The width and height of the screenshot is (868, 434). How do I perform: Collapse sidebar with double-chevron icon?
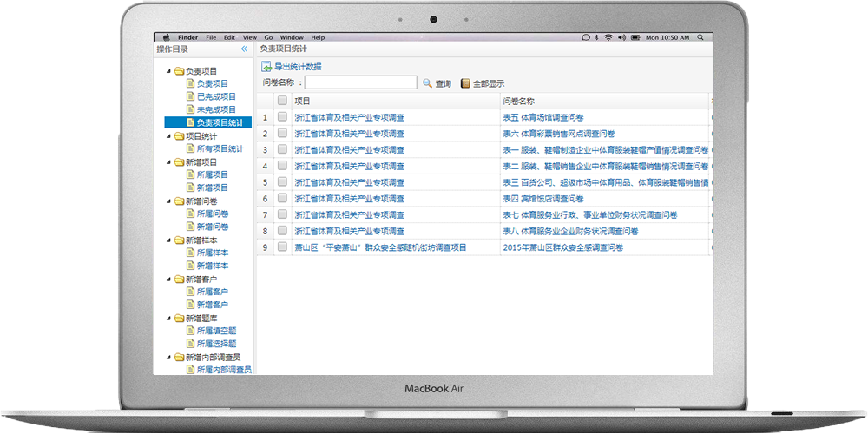(x=244, y=50)
